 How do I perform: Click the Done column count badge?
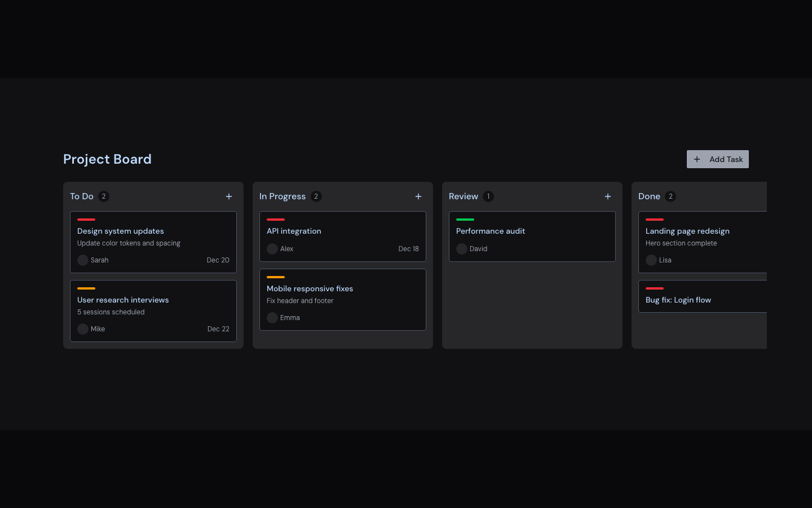tap(670, 196)
